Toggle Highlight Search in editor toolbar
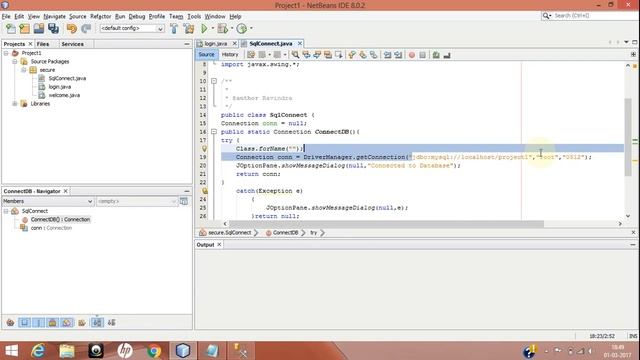This screenshot has width=640, height=360. point(328,55)
